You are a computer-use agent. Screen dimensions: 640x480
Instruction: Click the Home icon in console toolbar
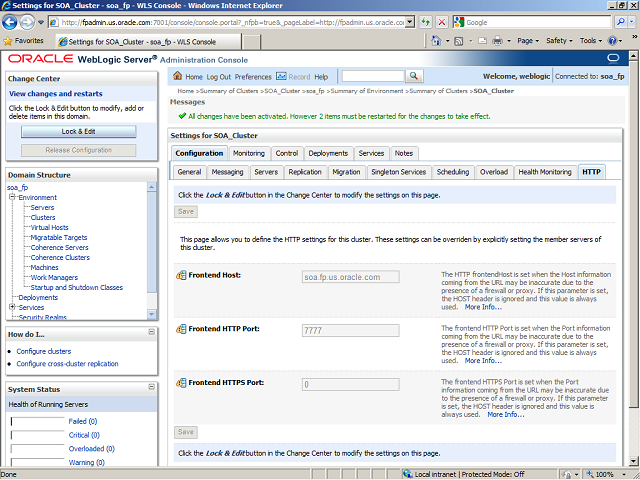pos(178,76)
